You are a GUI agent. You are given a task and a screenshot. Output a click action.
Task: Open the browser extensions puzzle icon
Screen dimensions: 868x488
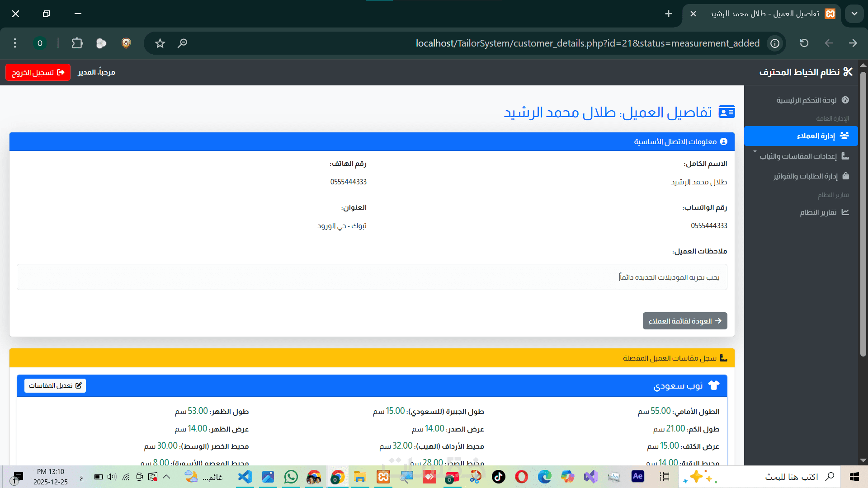(x=77, y=43)
